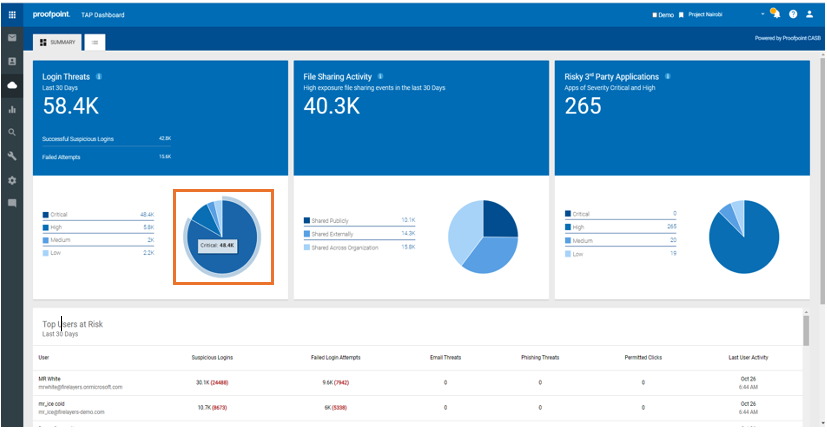
Task: Click the bookmark icon beside Project Nairobi
Action: [681, 15]
